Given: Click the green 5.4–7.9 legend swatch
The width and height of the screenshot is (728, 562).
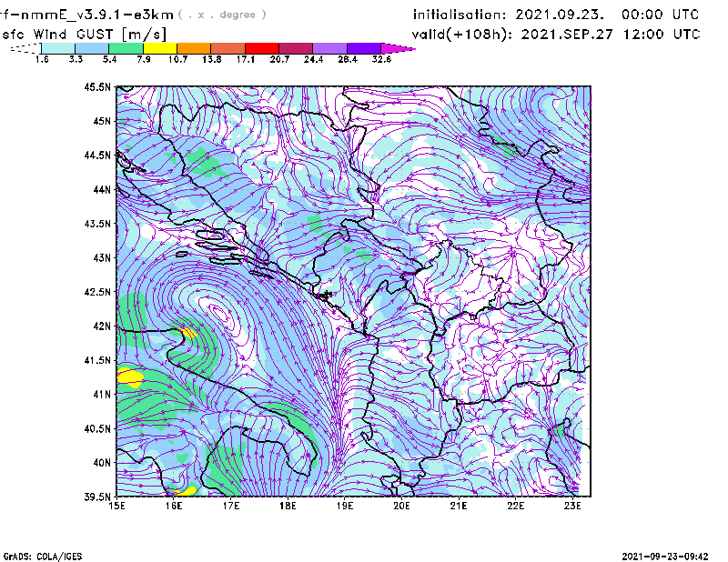Looking at the screenshot, I should point(126,48).
